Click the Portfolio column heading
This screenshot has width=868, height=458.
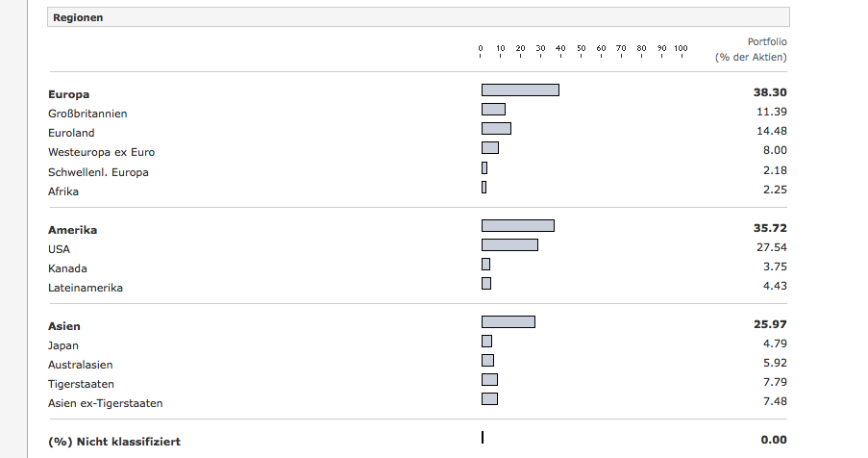766,41
